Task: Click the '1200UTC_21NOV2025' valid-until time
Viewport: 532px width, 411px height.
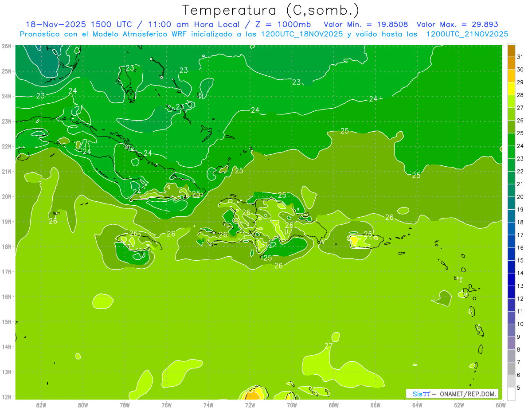Action: pos(467,34)
